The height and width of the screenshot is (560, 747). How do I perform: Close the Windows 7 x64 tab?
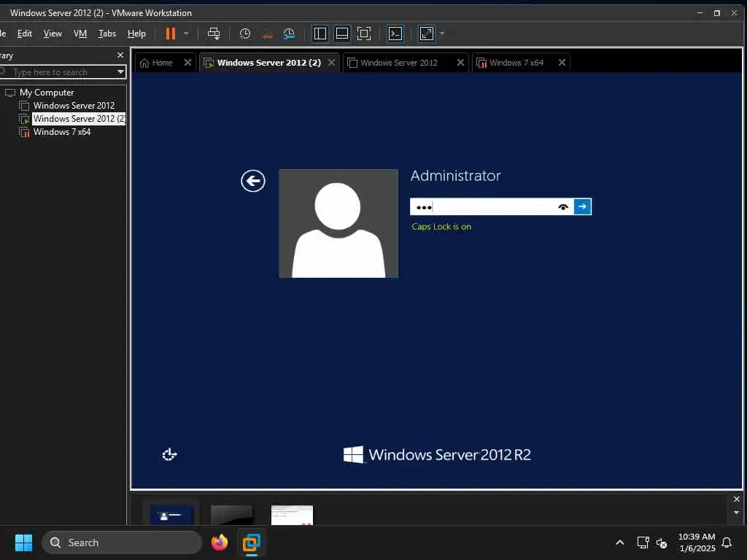click(x=562, y=63)
